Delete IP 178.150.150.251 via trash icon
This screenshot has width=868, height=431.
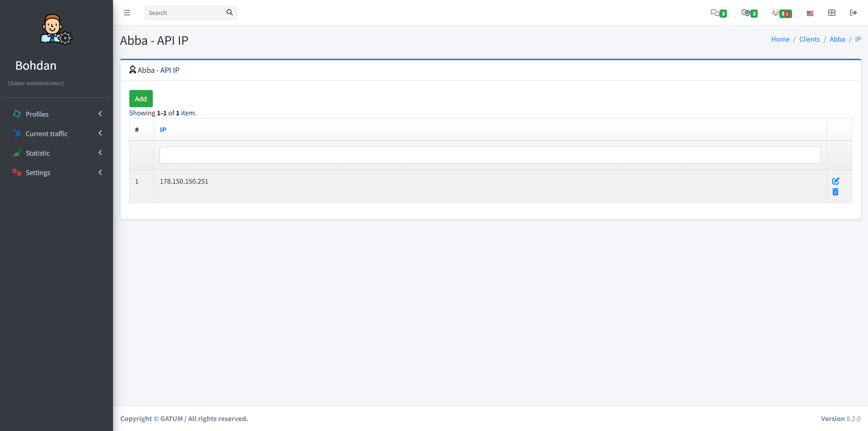(x=835, y=192)
